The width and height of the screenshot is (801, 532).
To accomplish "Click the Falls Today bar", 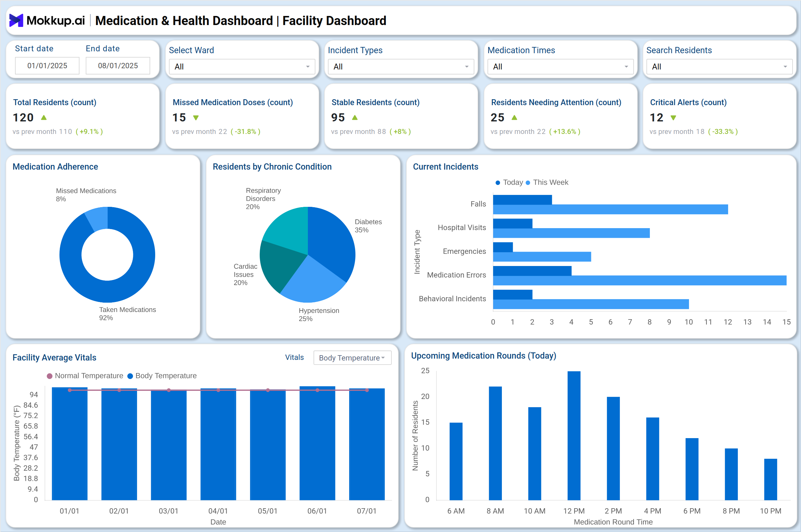I will click(x=523, y=200).
